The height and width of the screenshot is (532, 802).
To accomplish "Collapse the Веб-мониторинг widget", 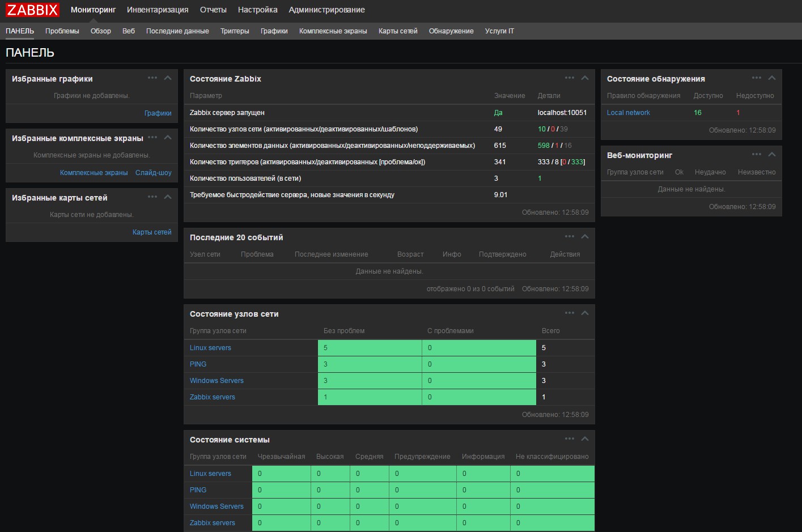I will pos(772,155).
